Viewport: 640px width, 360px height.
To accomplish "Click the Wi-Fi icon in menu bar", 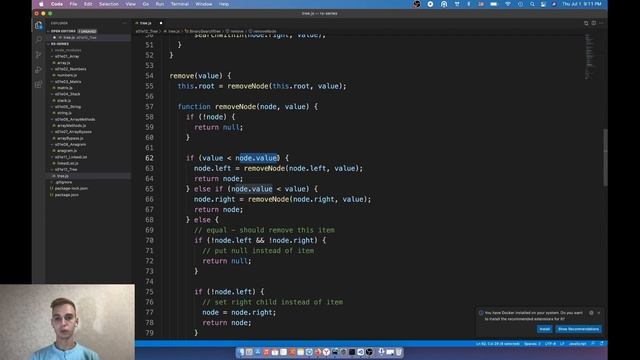I will pos(508,4).
